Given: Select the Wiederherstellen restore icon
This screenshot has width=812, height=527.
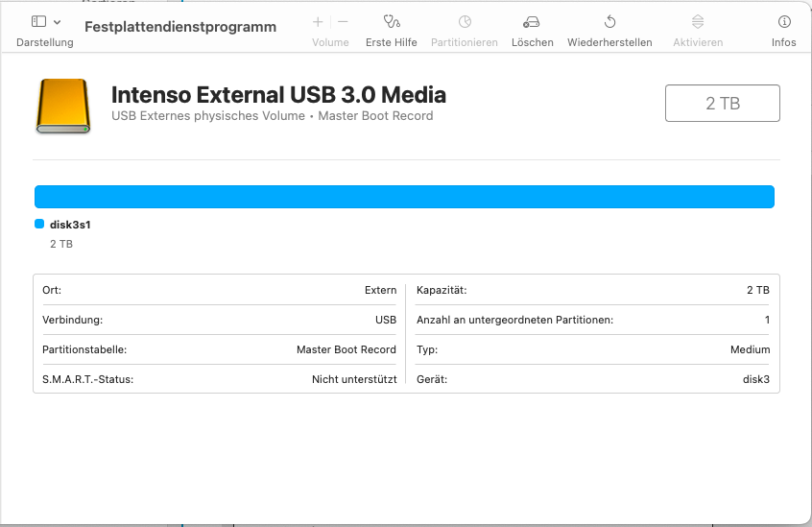Looking at the screenshot, I should pos(609,21).
